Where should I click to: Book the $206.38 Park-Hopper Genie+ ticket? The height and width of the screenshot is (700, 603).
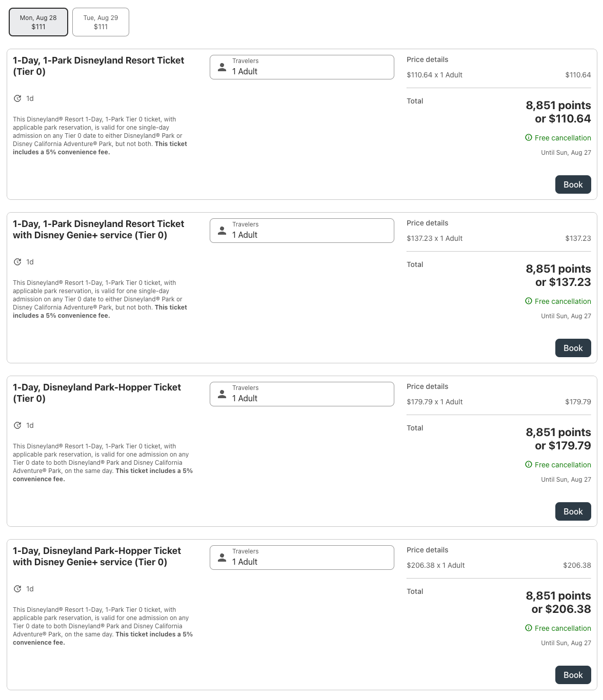click(x=573, y=675)
